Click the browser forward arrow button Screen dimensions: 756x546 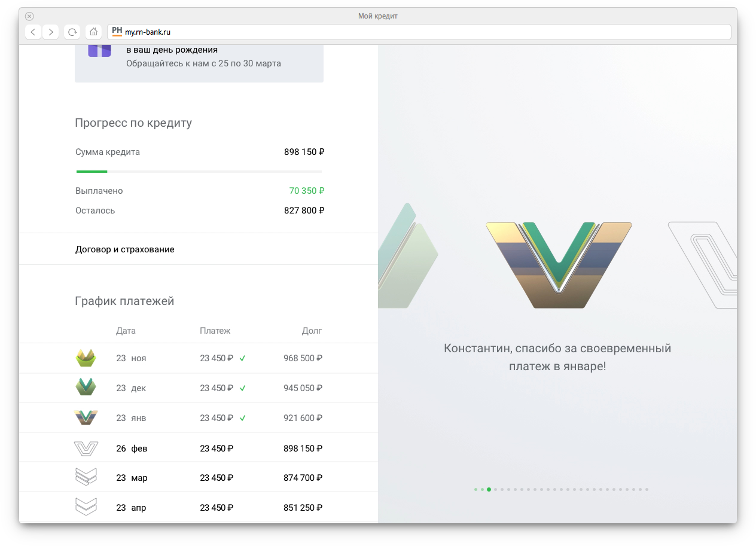coord(51,32)
